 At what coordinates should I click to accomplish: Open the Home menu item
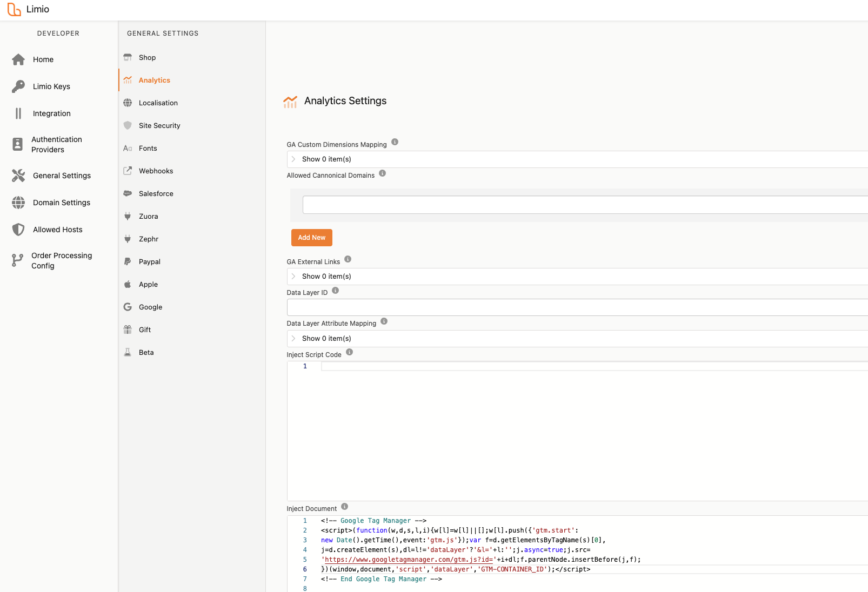tap(43, 59)
